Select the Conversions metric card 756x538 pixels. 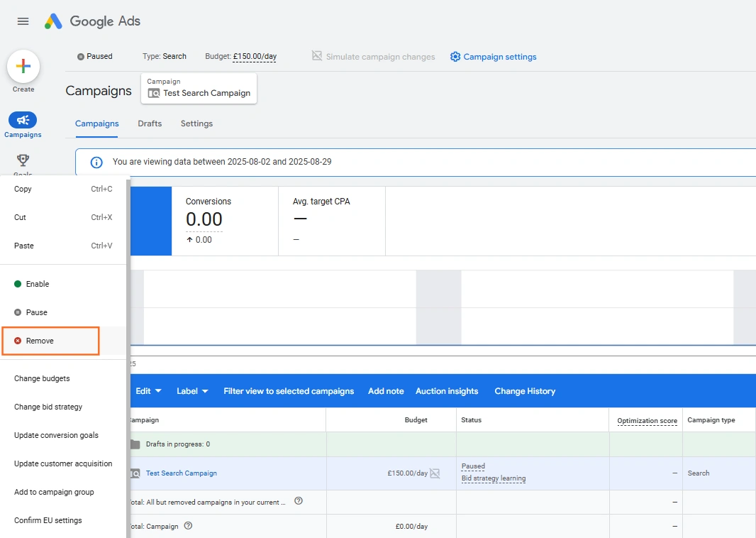225,221
